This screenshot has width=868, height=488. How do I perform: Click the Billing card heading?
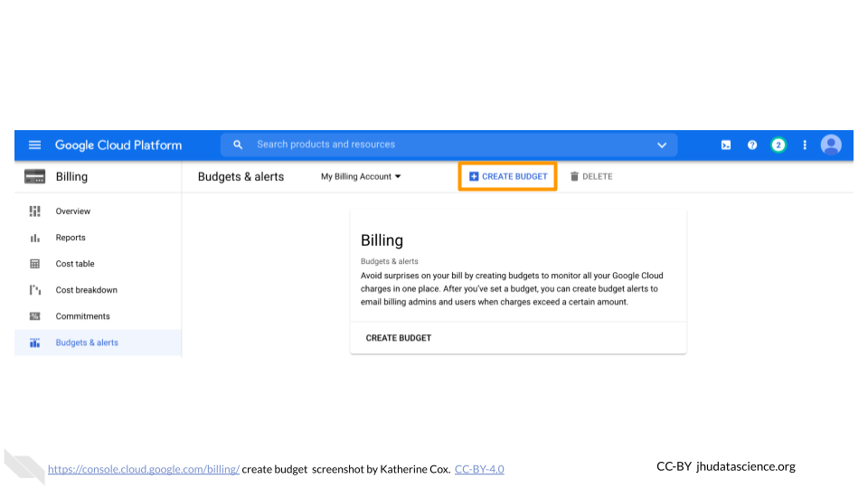tap(382, 240)
